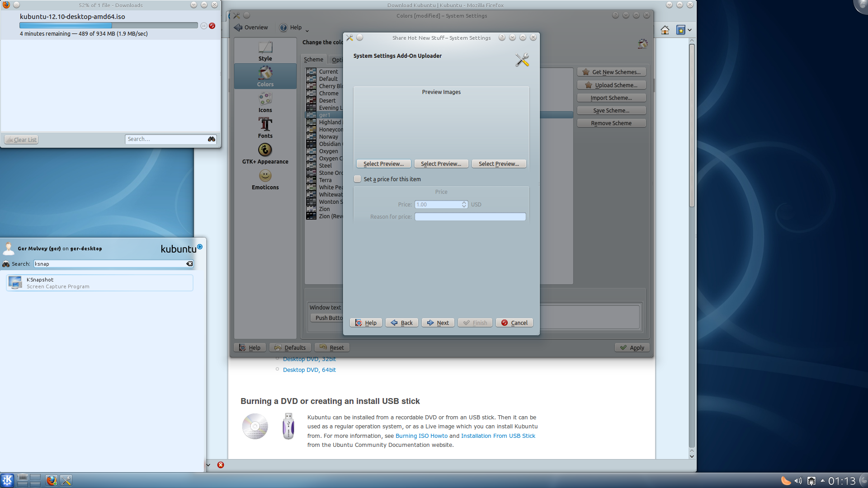Screen dimensions: 868x488
Task: Click Clear List in Downloads window
Action: 21,140
